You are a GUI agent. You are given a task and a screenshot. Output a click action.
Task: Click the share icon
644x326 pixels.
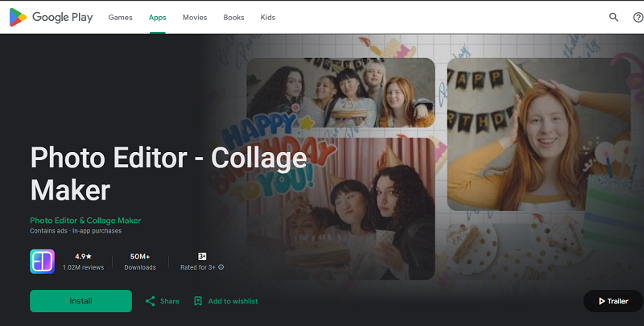[x=151, y=301]
